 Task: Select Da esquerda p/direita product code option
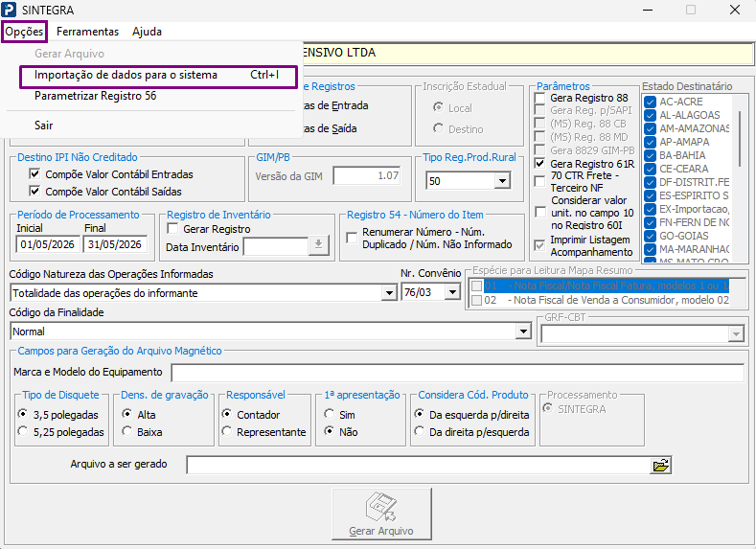420,414
